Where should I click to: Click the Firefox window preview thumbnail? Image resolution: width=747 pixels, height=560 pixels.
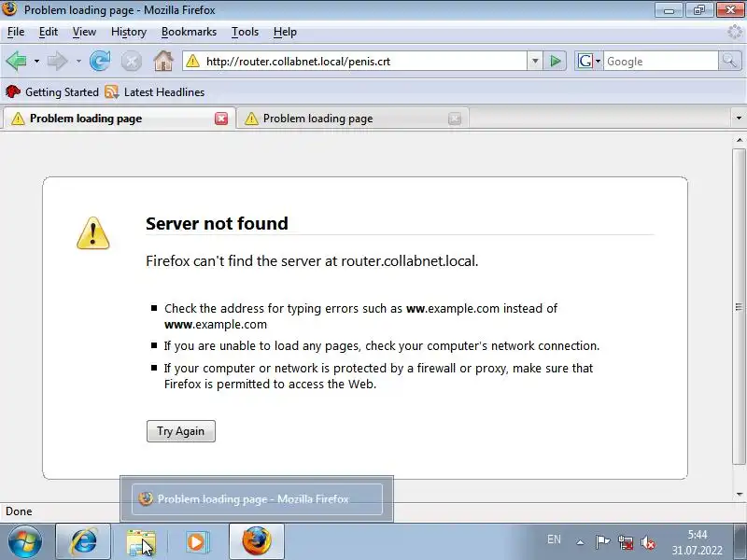257,499
